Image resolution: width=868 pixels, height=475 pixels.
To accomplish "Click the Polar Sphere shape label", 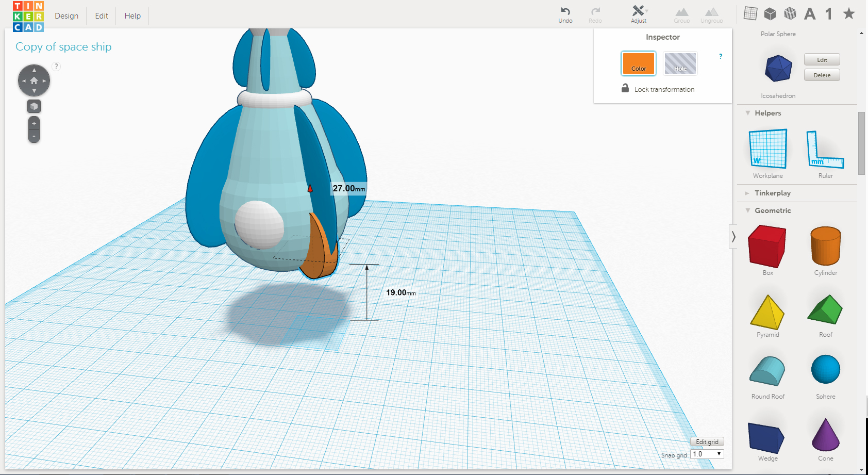I will point(778,34).
